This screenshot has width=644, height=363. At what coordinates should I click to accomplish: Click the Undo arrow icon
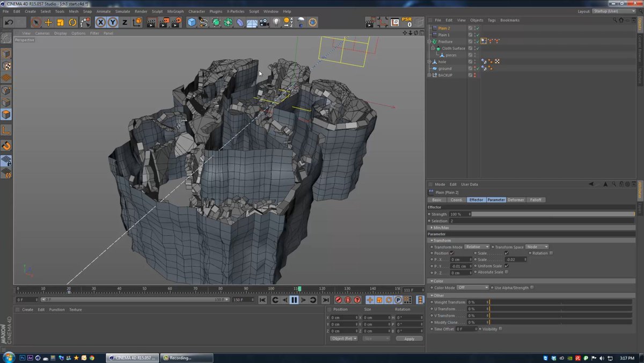(x=8, y=22)
